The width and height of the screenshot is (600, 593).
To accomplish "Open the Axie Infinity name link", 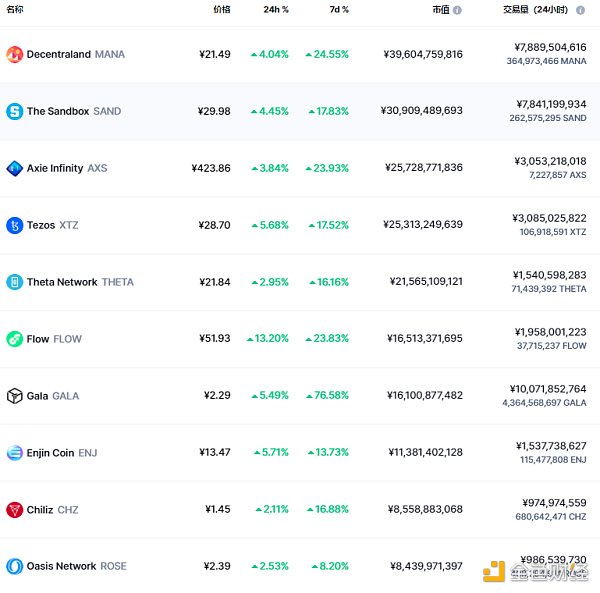I will tap(55, 168).
